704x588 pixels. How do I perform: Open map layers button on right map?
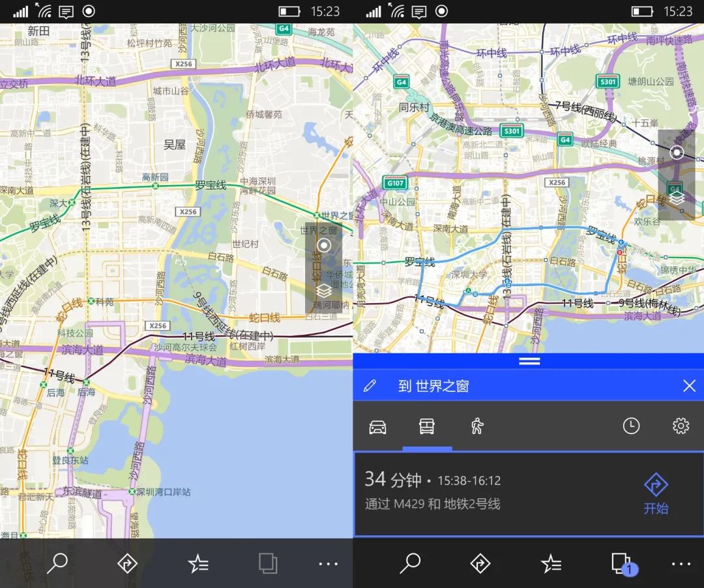(x=677, y=198)
